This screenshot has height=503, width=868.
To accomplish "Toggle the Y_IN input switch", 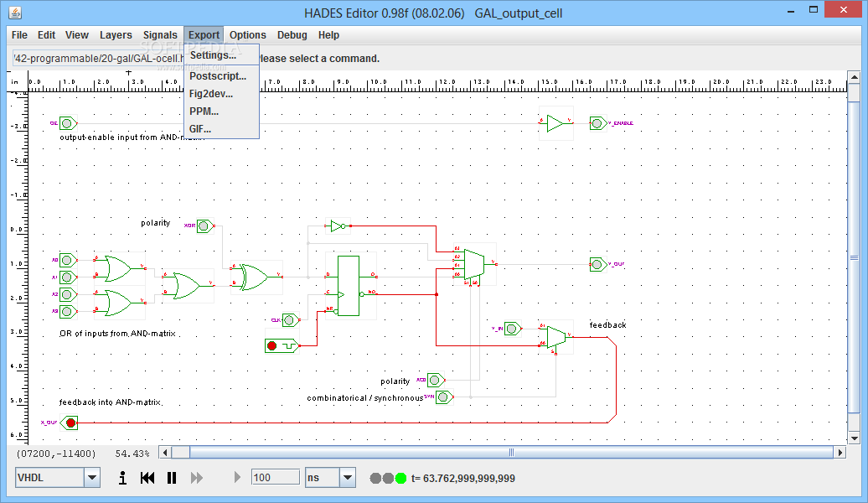I will [x=513, y=329].
